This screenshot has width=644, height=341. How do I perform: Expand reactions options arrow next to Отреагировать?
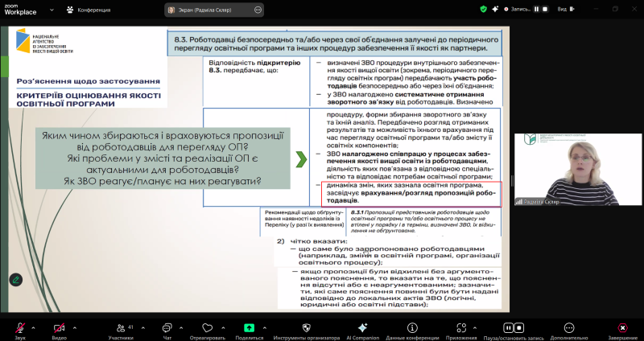tap(223, 328)
